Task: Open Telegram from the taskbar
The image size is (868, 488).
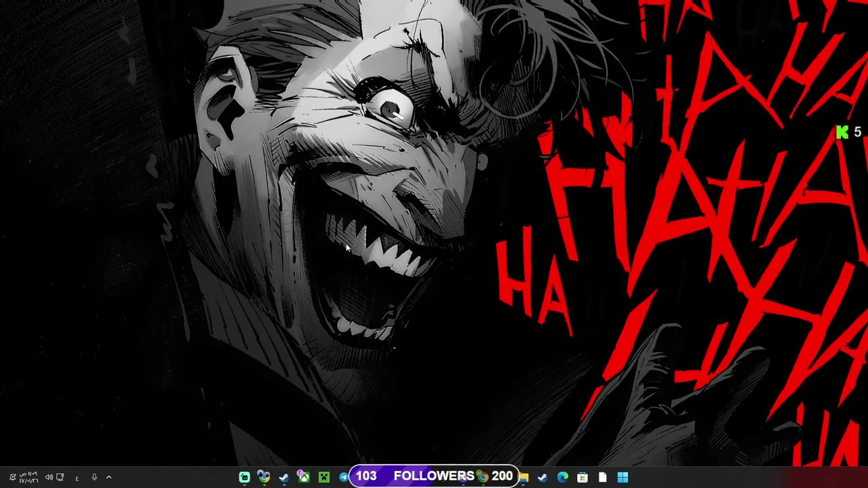Action: [x=343, y=477]
